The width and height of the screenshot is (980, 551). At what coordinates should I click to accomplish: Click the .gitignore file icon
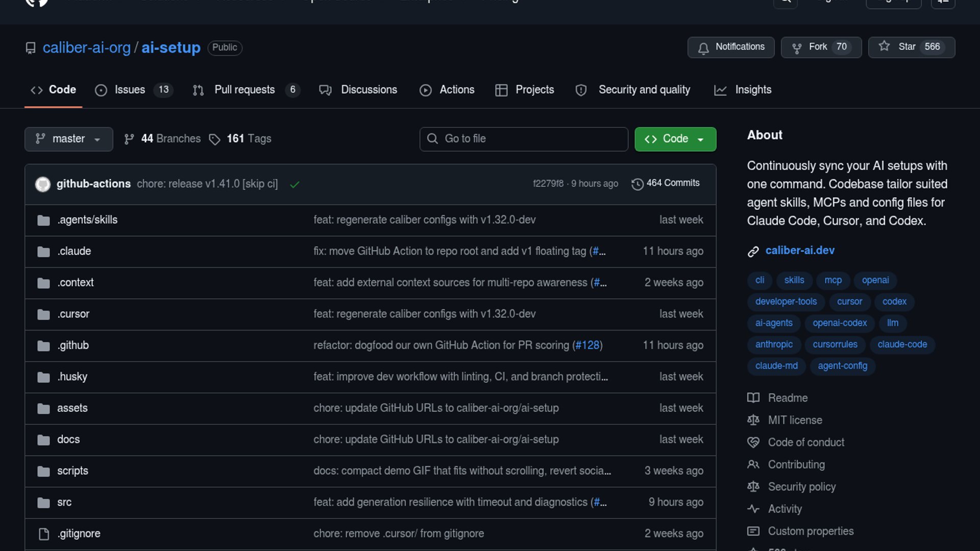click(44, 534)
